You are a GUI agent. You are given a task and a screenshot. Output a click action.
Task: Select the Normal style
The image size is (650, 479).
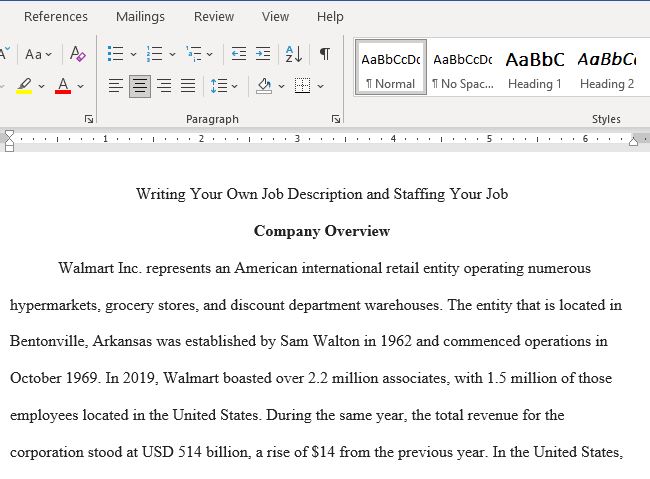pyautogui.click(x=391, y=67)
